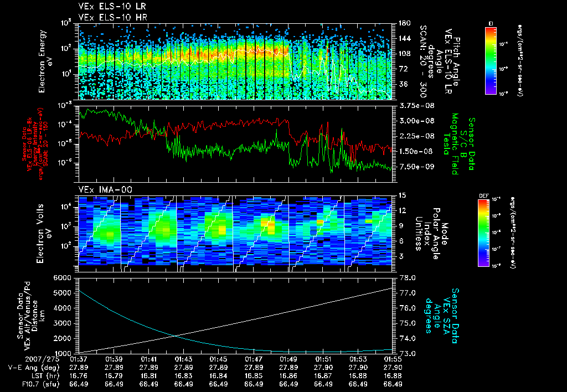The width and height of the screenshot is (567, 392).
Task: Select the 'VEx ELS-10 HR' title
Action: [113, 17]
